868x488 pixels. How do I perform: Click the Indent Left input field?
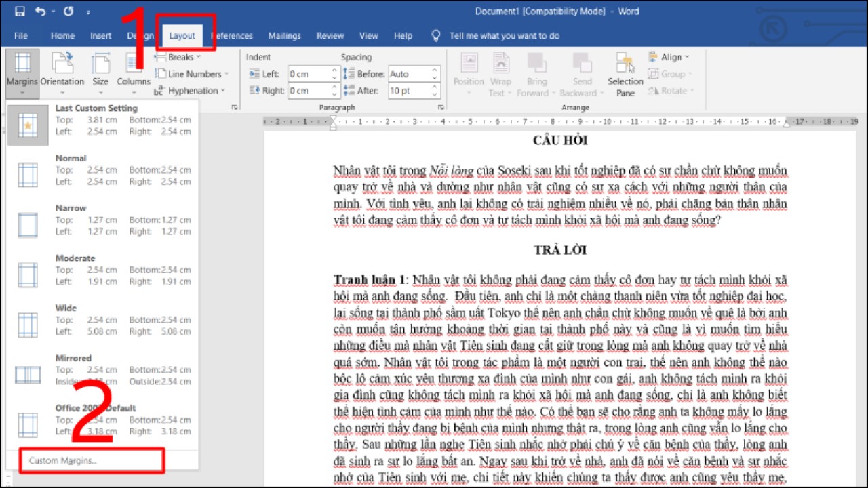coord(309,74)
